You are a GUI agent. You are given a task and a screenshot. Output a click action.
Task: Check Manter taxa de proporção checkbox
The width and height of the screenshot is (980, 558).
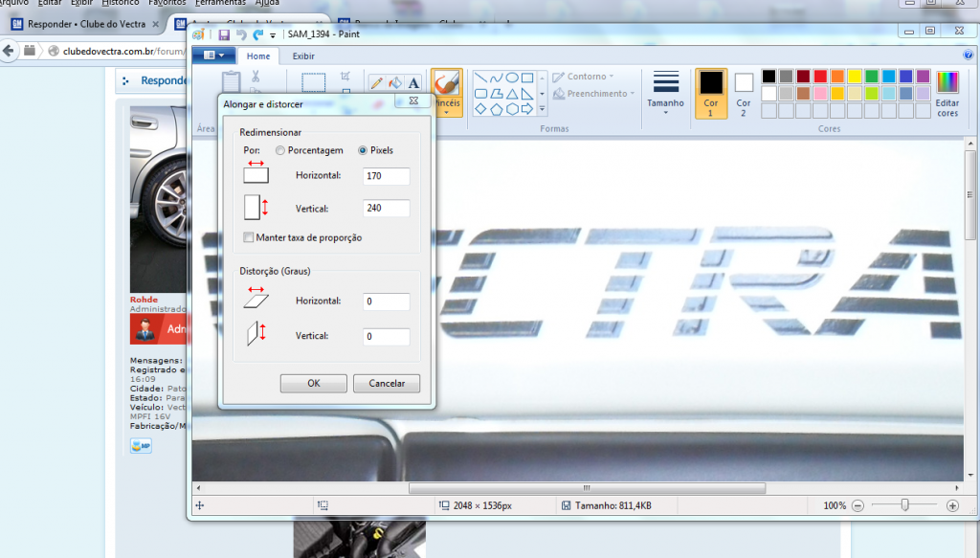[249, 237]
